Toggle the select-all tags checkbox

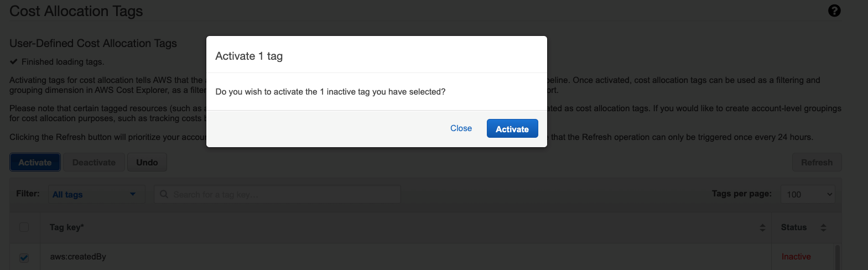(24, 227)
